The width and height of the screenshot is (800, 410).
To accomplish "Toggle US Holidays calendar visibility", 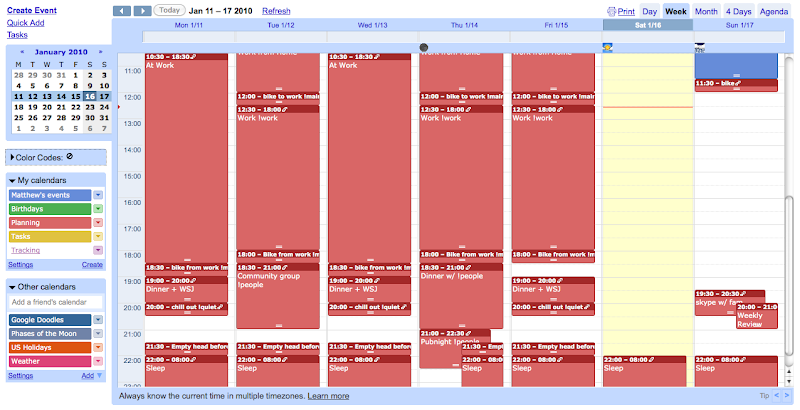I will (x=50, y=347).
